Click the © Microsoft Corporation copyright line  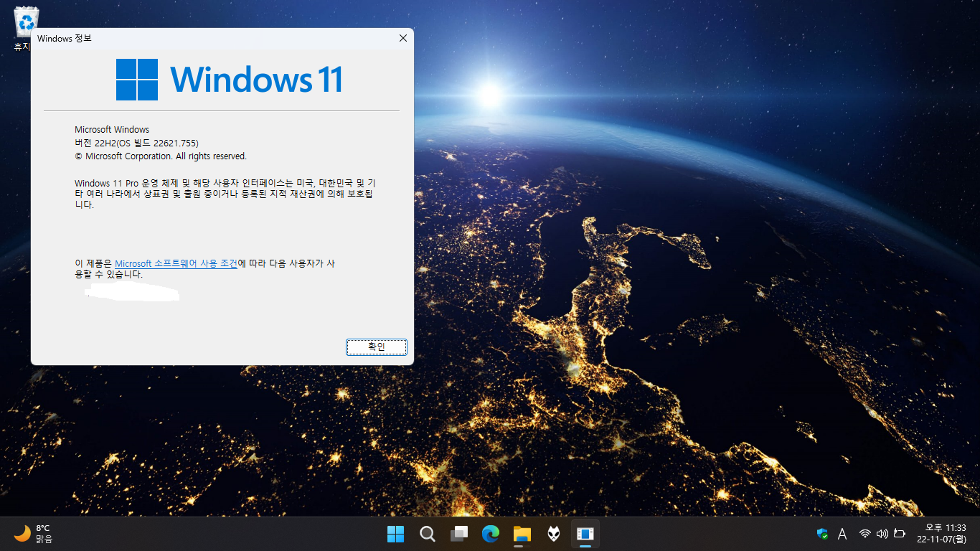[x=161, y=156]
